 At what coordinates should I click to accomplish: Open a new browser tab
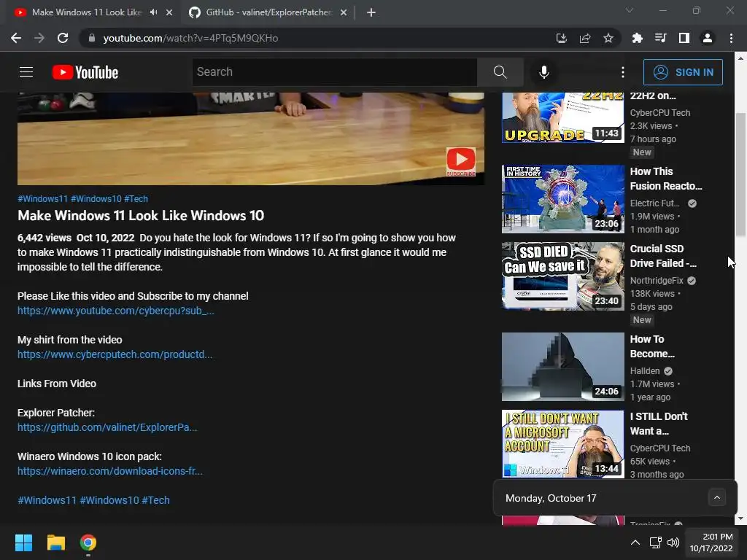click(371, 12)
